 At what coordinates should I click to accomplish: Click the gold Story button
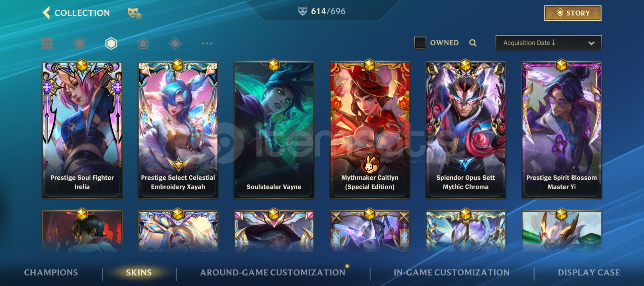click(x=573, y=13)
